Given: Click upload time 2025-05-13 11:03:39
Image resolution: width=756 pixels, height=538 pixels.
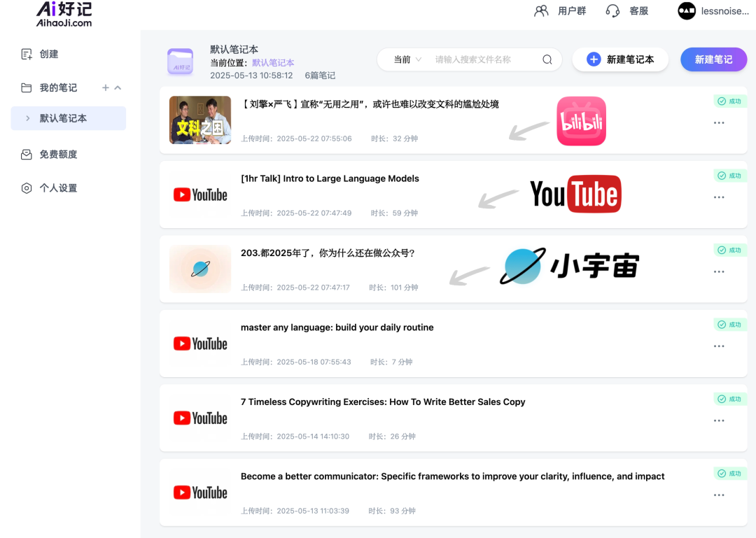Looking at the screenshot, I should (295, 511).
